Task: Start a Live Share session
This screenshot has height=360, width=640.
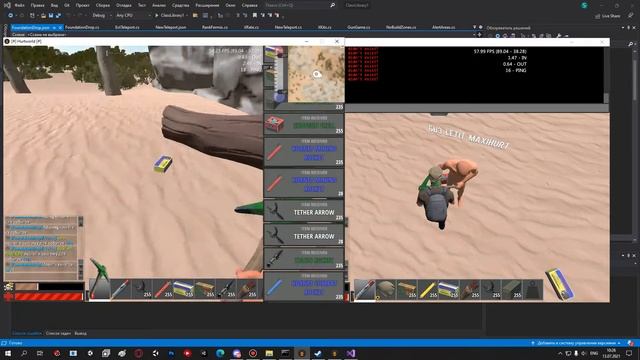Action: (x=608, y=16)
